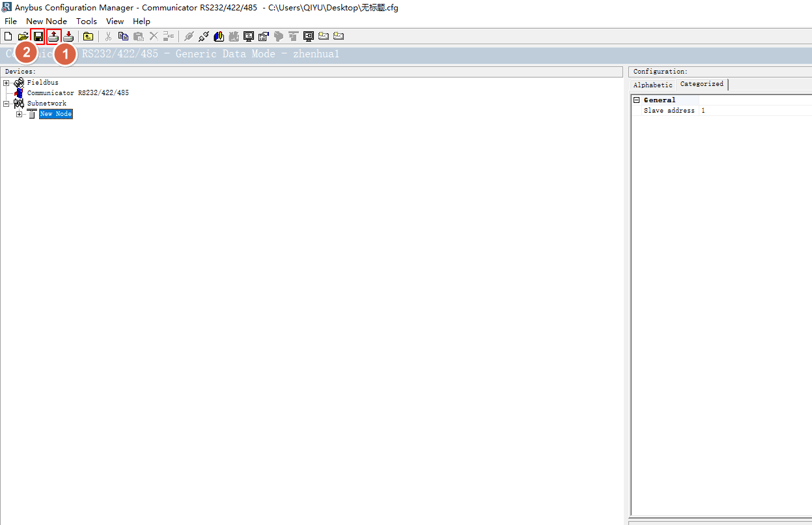This screenshot has width=812, height=525.
Task: Open the View menu
Action: point(115,21)
